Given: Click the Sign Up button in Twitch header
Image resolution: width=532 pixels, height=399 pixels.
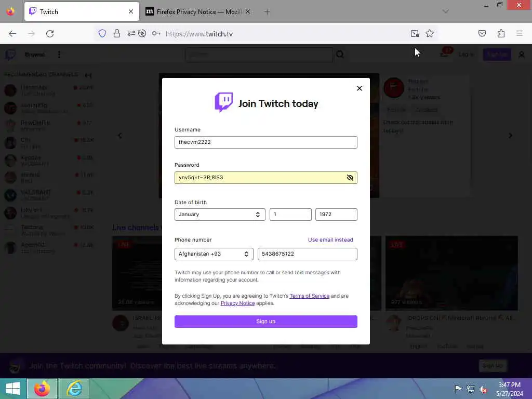Looking at the screenshot, I should pos(497,55).
